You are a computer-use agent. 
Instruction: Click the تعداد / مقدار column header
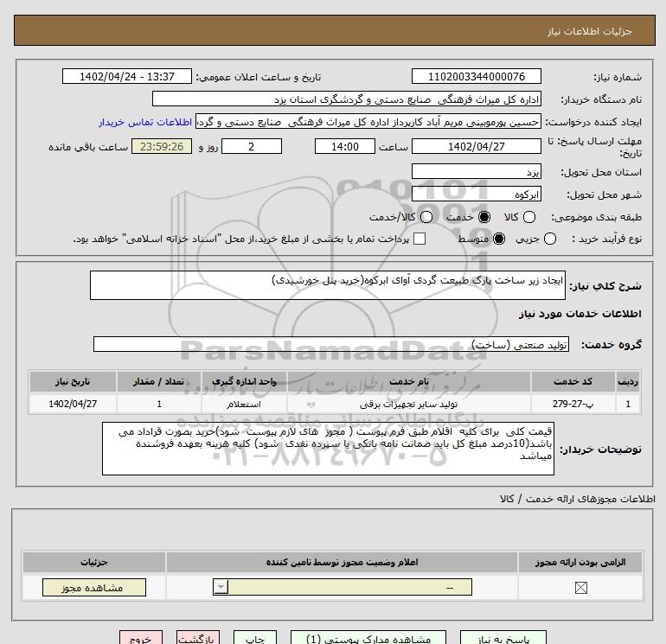tap(159, 381)
